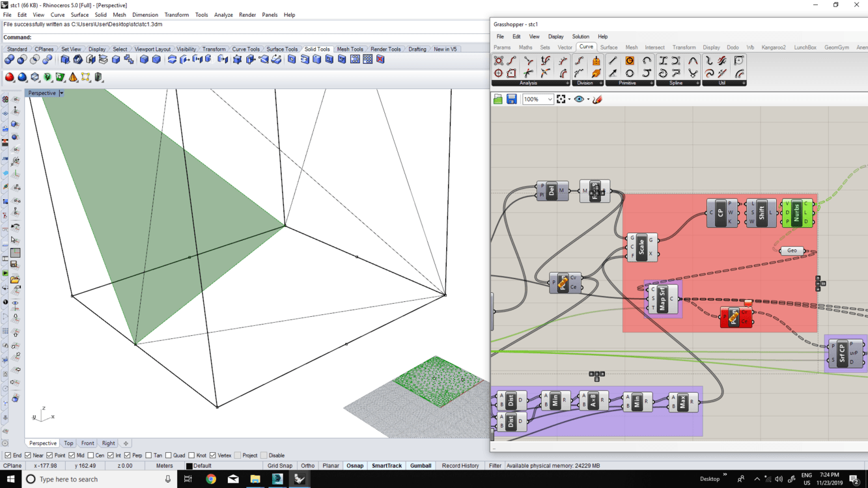Screen dimensions: 868x488
Task: Enable the Quad osnap checkbox
Action: 169,455
